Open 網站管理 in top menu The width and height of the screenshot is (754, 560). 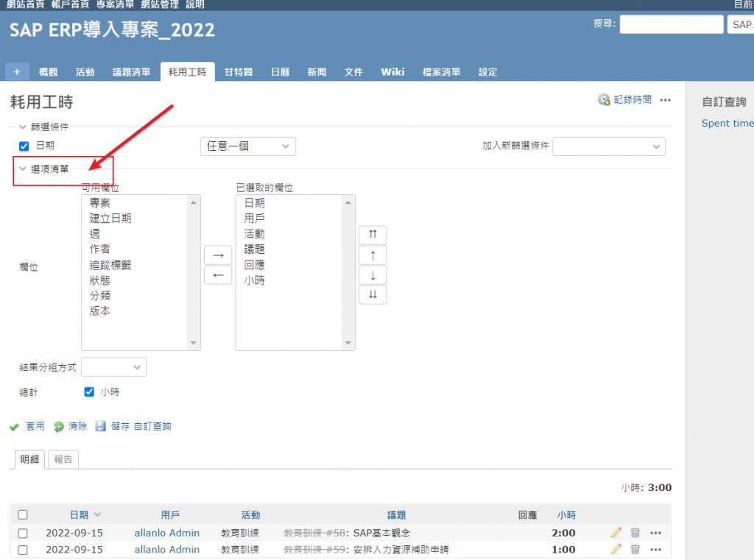[160, 4]
